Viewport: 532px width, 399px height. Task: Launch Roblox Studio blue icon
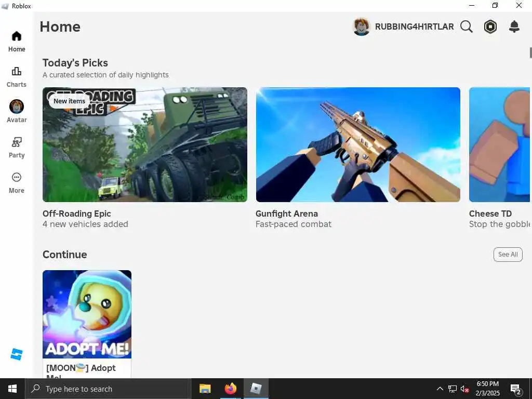point(16,354)
